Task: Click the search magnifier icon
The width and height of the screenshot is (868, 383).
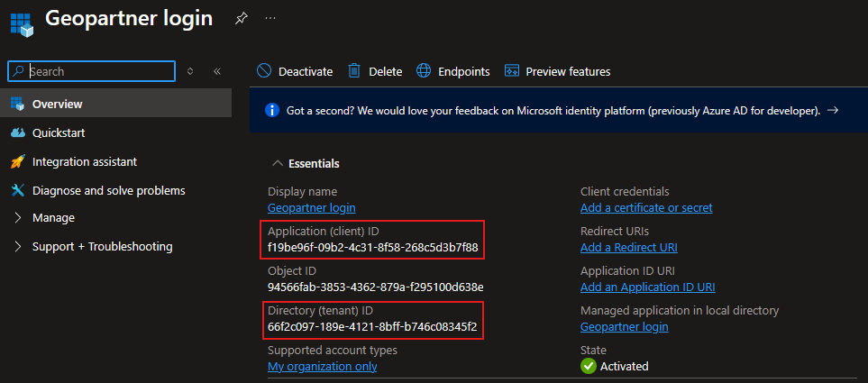Action: pyautogui.click(x=19, y=71)
